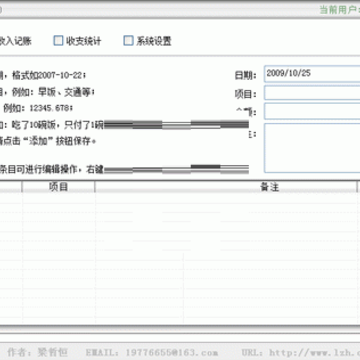
Task: Click the 系统设置 label
Action: [x=154, y=41]
